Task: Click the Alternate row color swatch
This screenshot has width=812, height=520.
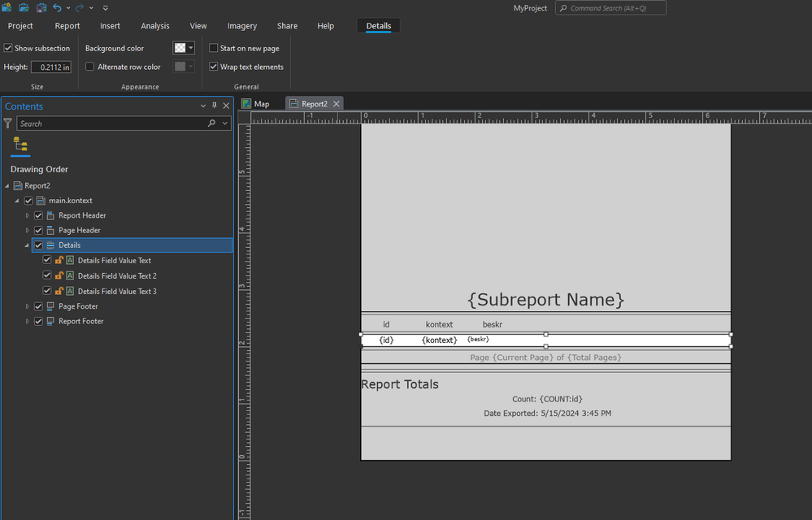Action: click(184, 67)
